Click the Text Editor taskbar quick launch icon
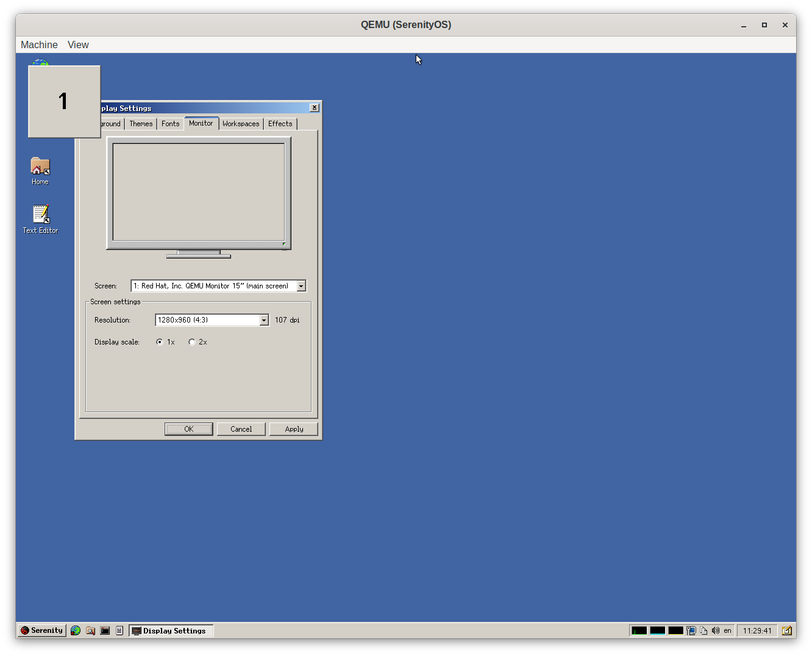 119,630
